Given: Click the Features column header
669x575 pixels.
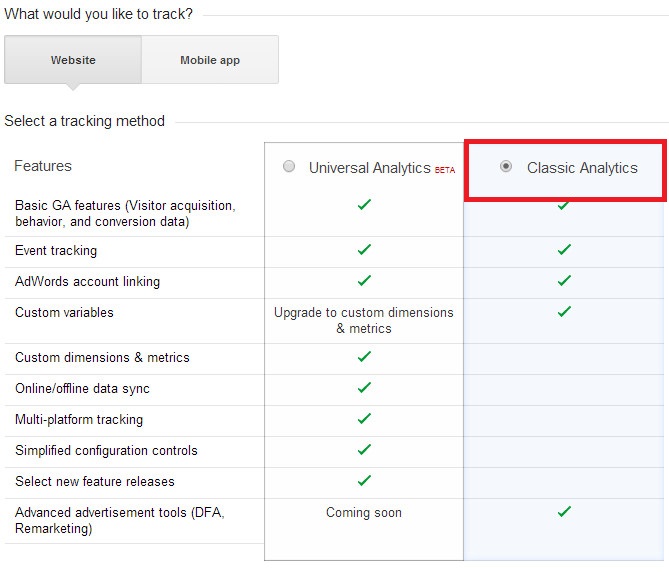Looking at the screenshot, I should point(43,166).
